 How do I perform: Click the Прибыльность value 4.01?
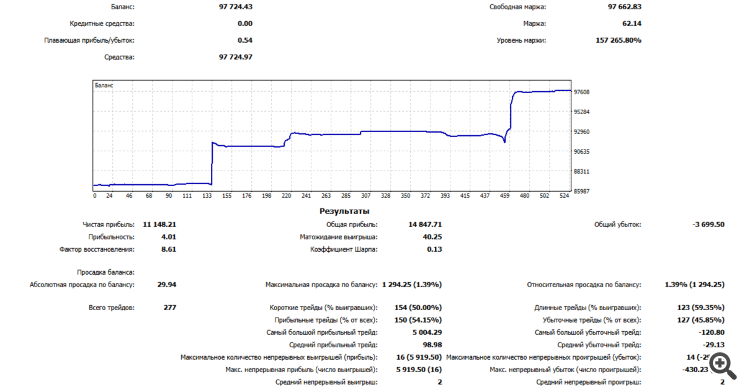point(168,237)
